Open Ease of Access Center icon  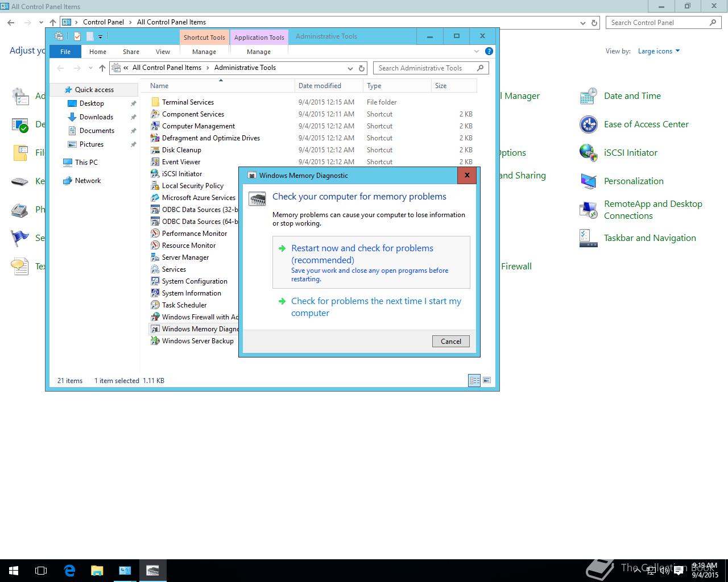(x=588, y=124)
